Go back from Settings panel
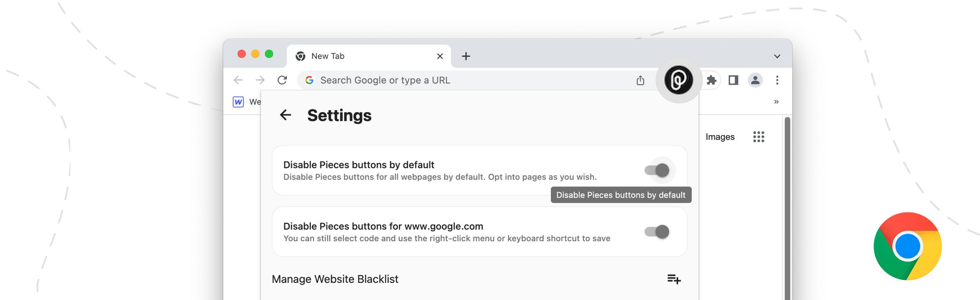Viewport: 980px width, 300px height. (285, 115)
